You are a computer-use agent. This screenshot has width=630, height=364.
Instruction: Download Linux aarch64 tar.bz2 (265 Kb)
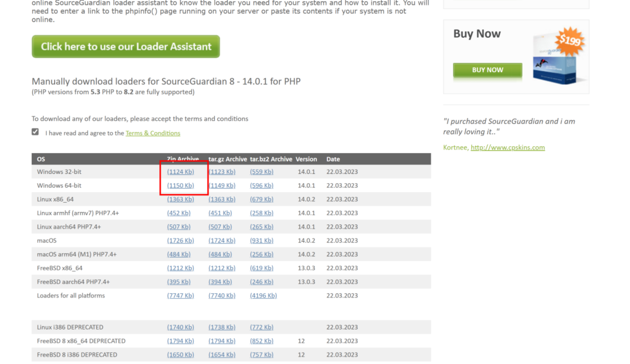(x=261, y=227)
